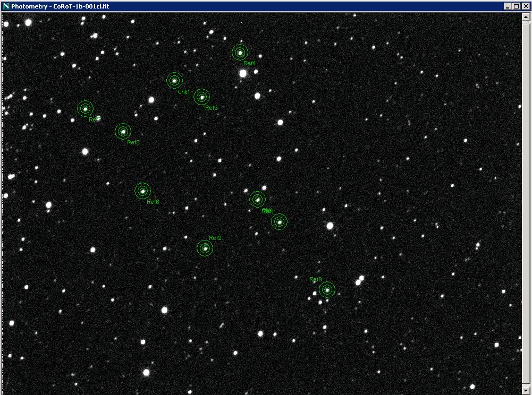
Task: Click the Ref5 reference star marker
Action: tap(123, 131)
